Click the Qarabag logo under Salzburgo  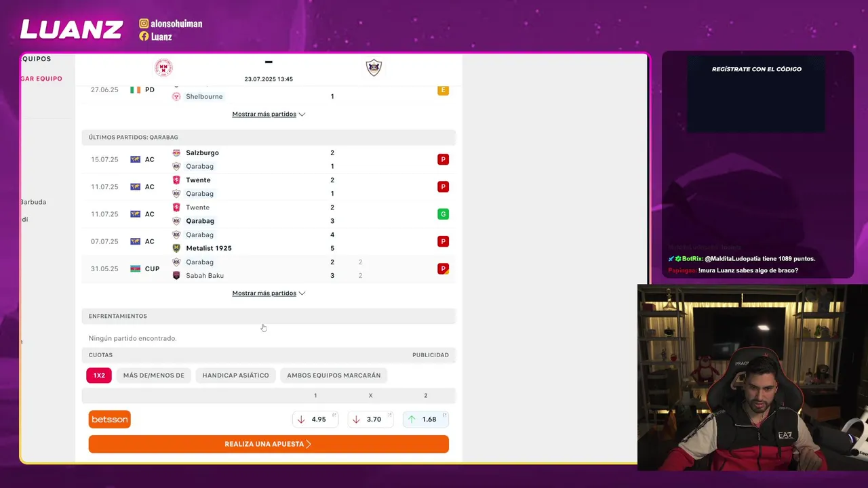pyautogui.click(x=176, y=166)
